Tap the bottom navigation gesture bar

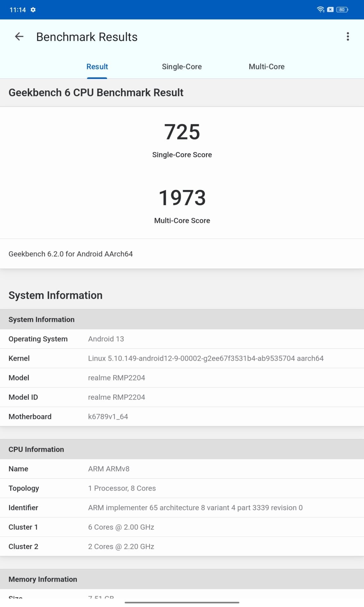(x=182, y=602)
